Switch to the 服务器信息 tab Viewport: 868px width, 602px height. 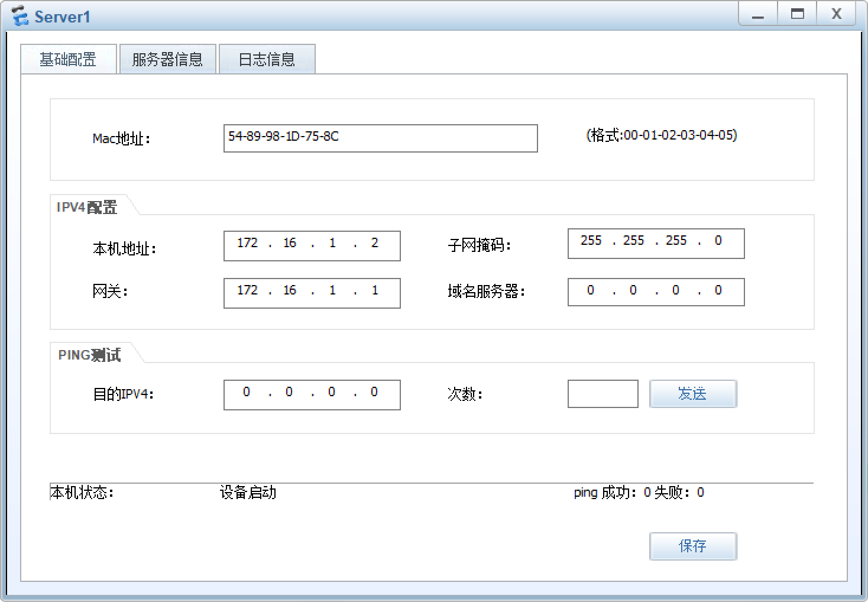tap(167, 59)
